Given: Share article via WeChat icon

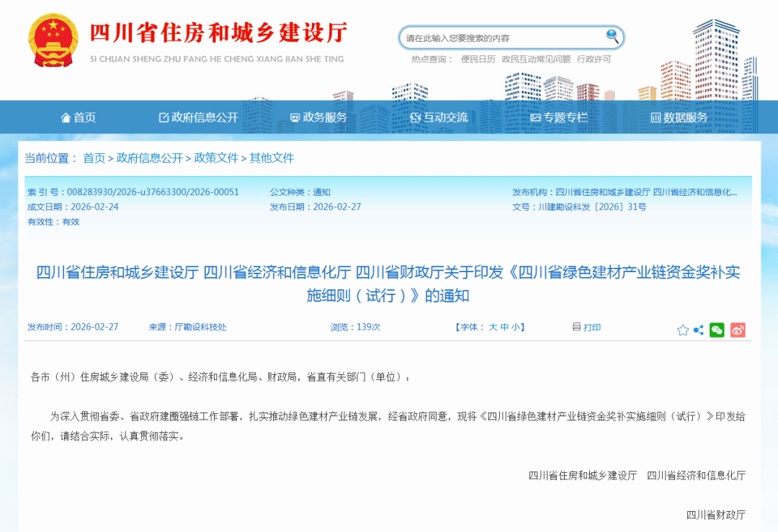Looking at the screenshot, I should coord(717,330).
